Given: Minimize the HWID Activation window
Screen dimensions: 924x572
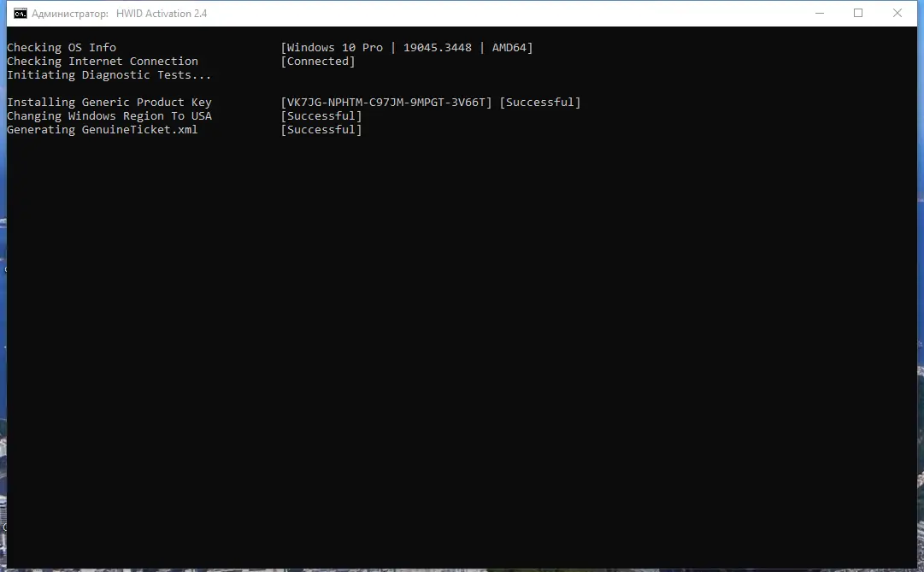Looking at the screenshot, I should [x=819, y=13].
